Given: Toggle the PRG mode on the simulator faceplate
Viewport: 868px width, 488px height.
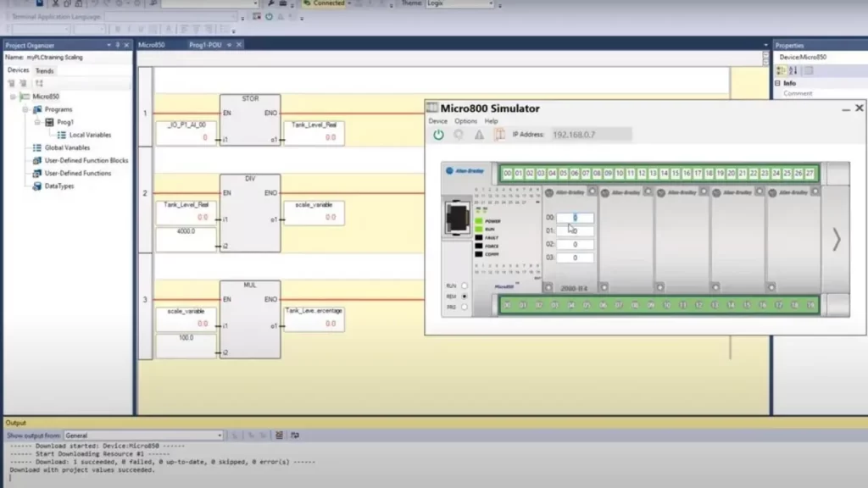Looking at the screenshot, I should pos(464,307).
